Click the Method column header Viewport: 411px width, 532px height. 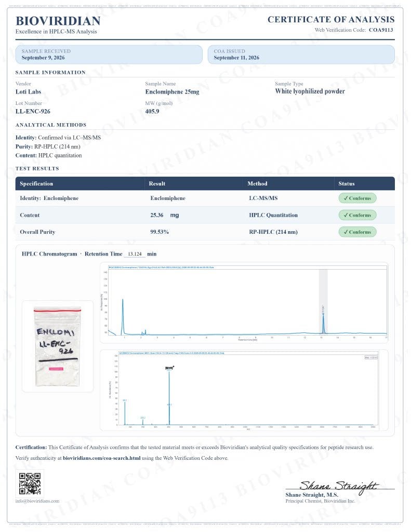point(257,183)
